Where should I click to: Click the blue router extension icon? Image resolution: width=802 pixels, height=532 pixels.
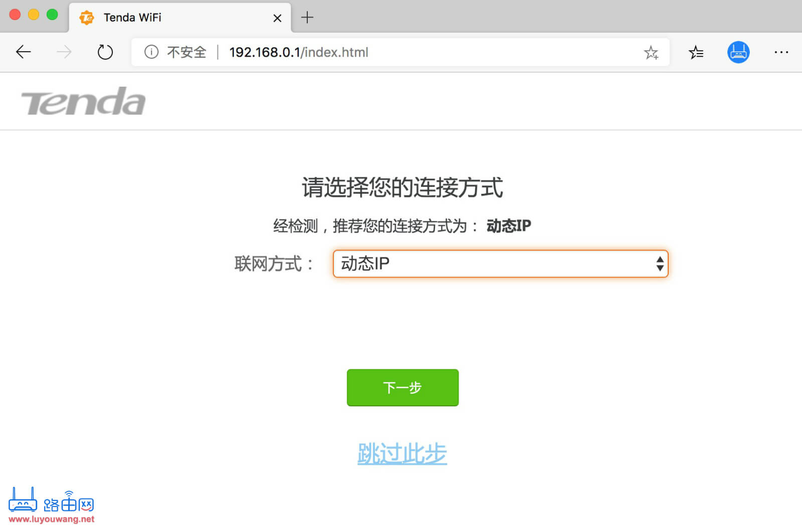click(738, 52)
